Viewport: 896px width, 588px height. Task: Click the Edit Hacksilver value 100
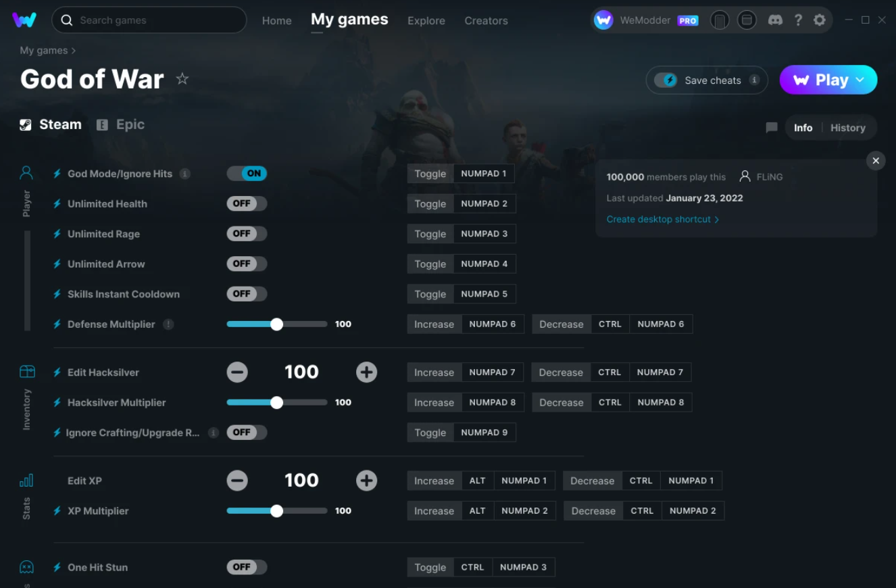pyautogui.click(x=301, y=372)
